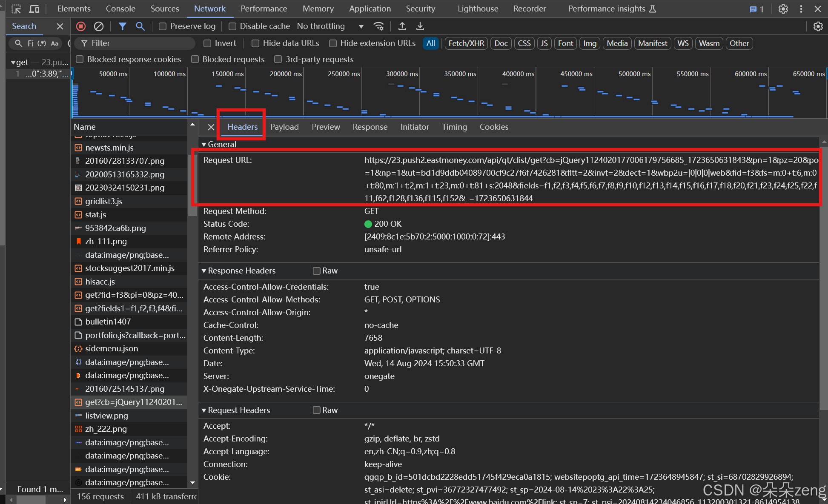The image size is (828, 504).
Task: Select sidemenu.json request icon
Action: [78, 348]
